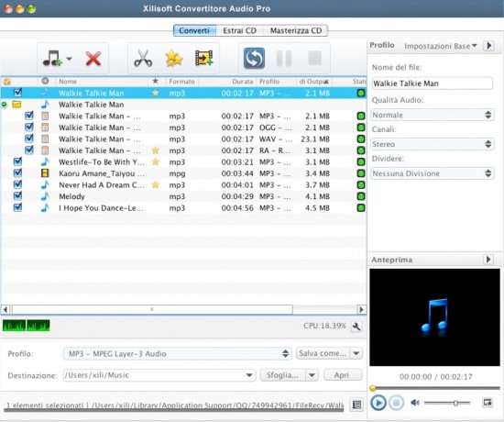Stop the preview playback
The width and height of the screenshot is (504, 422).
pyautogui.click(x=396, y=403)
